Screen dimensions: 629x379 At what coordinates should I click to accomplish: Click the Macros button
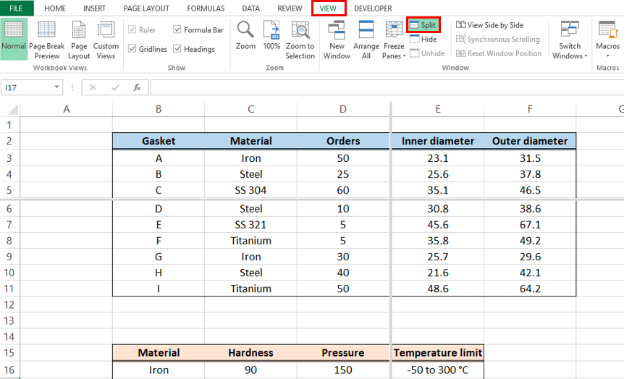(607, 39)
